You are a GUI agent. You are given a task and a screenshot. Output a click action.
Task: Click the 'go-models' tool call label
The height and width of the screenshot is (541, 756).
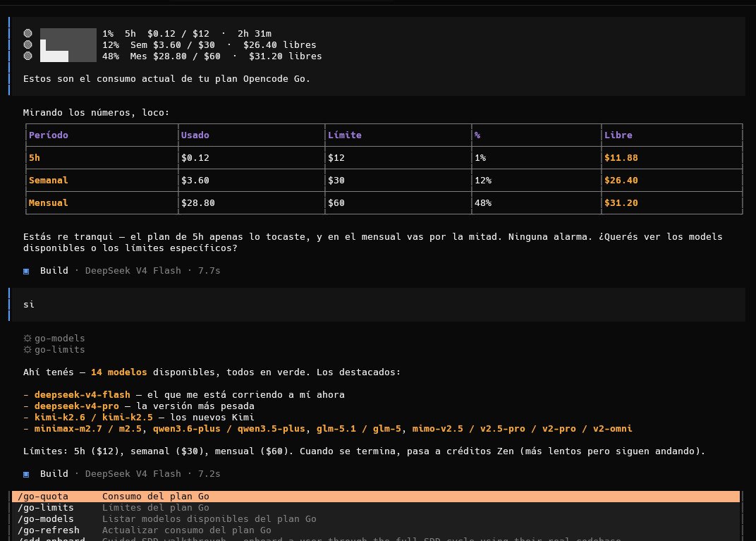coord(59,338)
